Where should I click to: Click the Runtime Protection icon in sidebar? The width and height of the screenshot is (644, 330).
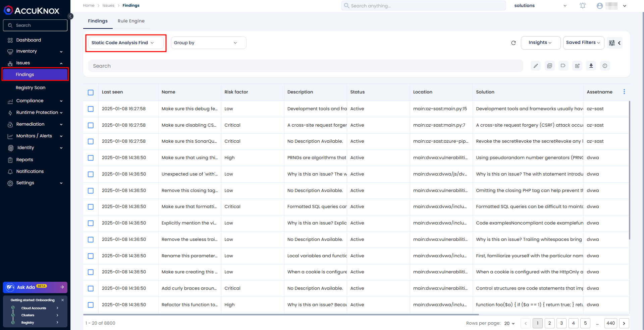tap(10, 113)
